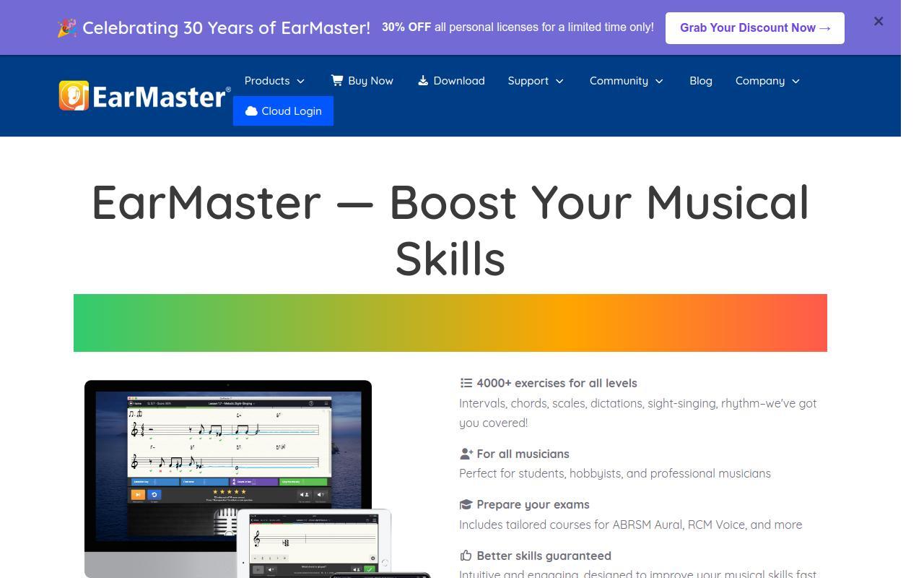Click the list icon beside 4000+ exercises
This screenshot has width=924, height=578.
pyautogui.click(x=466, y=383)
